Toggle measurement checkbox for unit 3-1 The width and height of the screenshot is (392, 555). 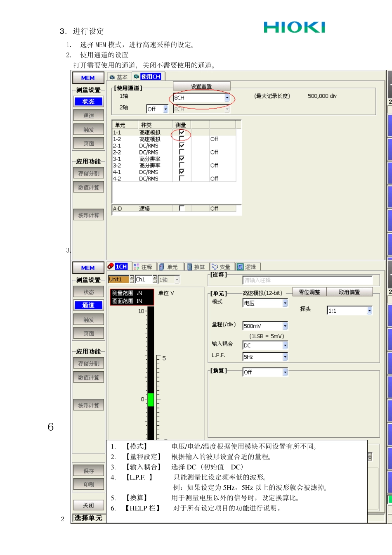click(x=182, y=159)
